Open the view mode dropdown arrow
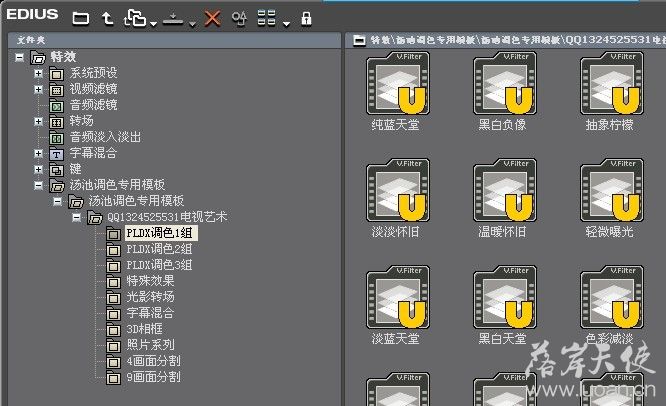 click(287, 23)
